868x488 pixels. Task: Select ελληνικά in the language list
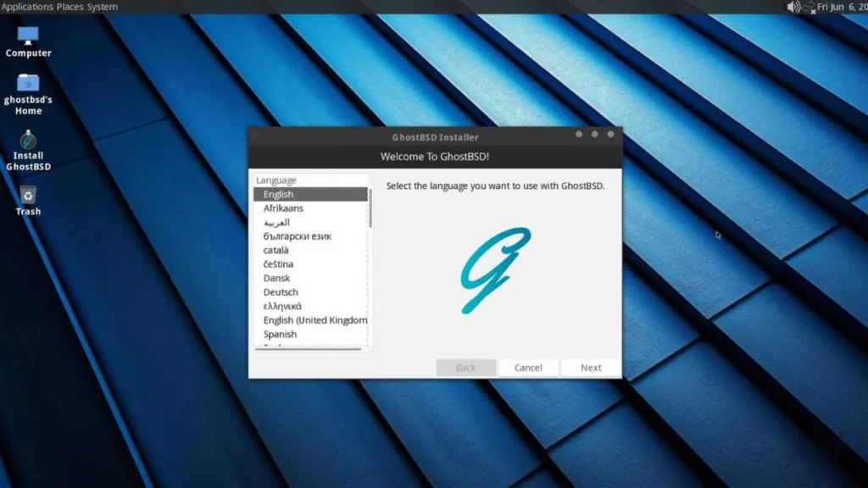pos(310,306)
